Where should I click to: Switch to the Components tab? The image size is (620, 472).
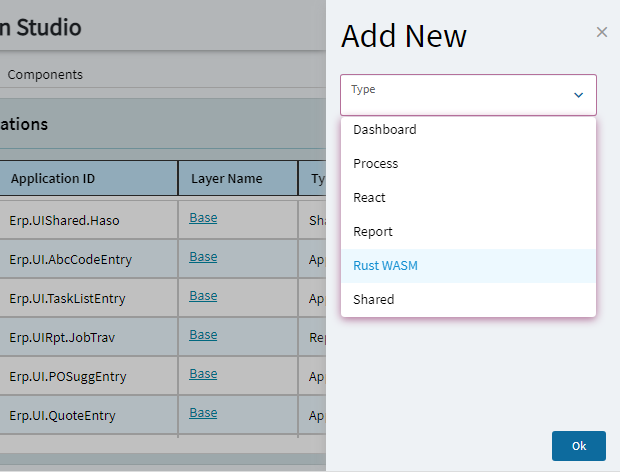[45, 75]
